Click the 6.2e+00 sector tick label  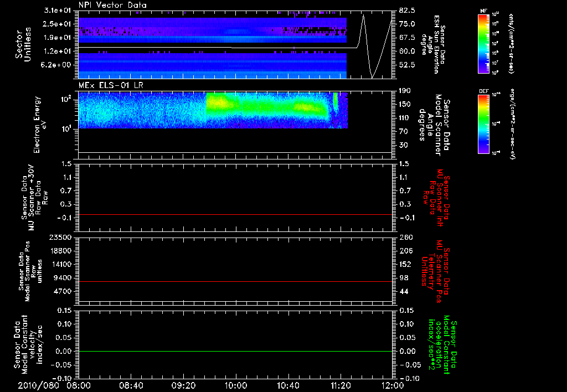[x=57, y=65]
